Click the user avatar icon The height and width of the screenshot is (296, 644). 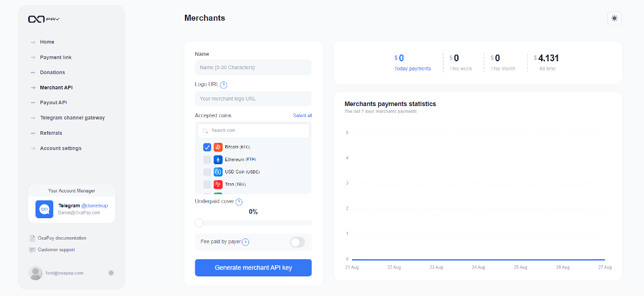click(36, 273)
